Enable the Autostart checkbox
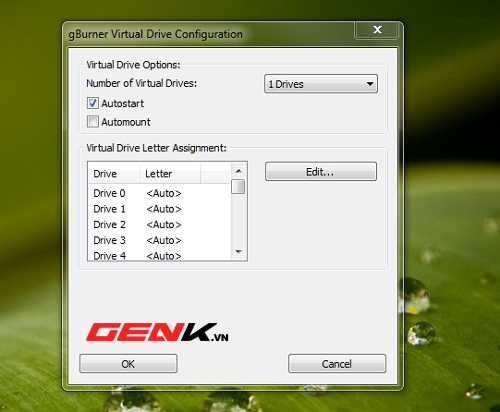 (x=93, y=103)
